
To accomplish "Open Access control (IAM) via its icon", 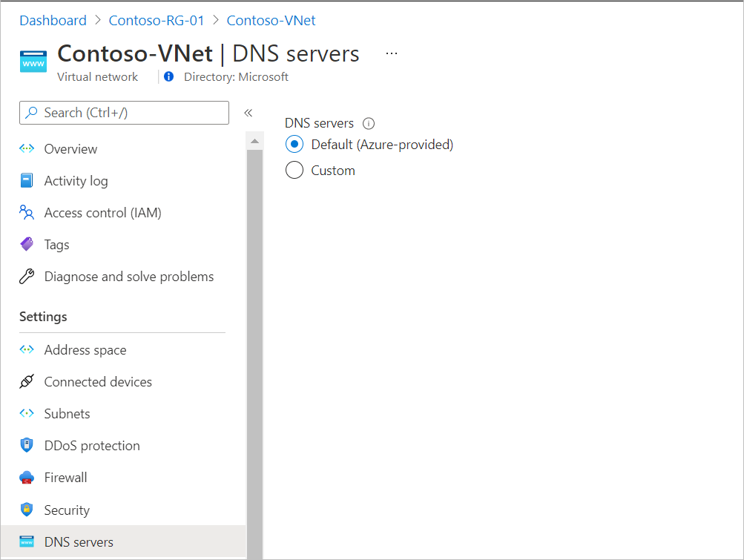I will pos(27,212).
